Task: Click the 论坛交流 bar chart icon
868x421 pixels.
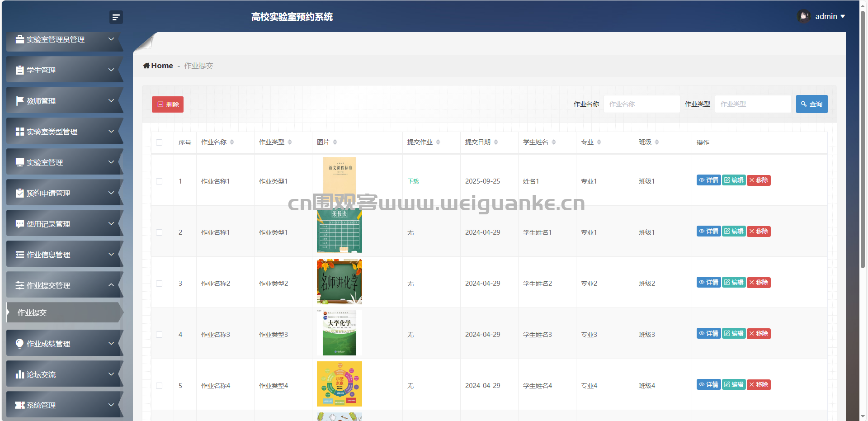Action: tap(20, 374)
